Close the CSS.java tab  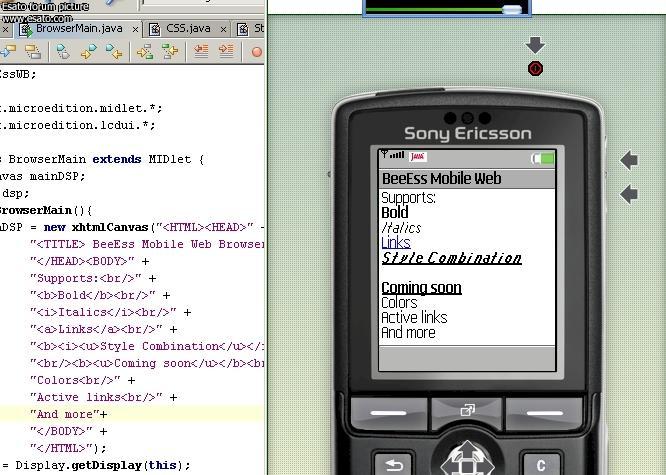tap(223, 29)
